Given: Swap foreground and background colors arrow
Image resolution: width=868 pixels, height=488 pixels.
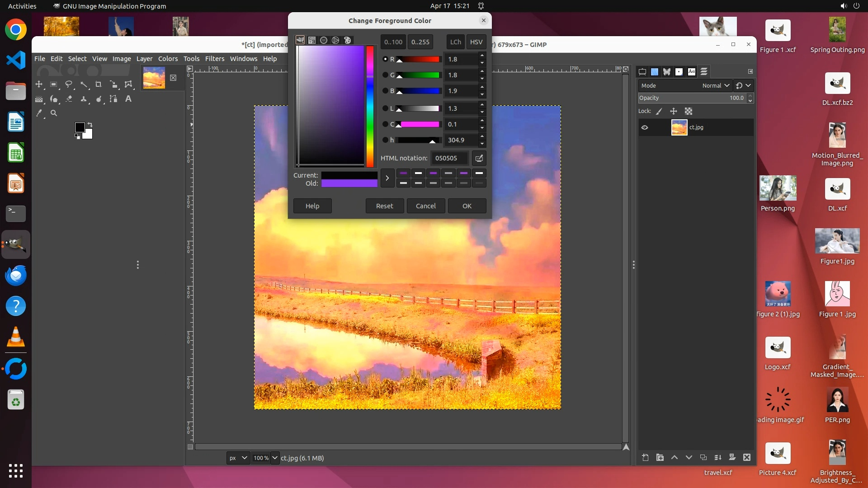Looking at the screenshot, I should tap(90, 124).
